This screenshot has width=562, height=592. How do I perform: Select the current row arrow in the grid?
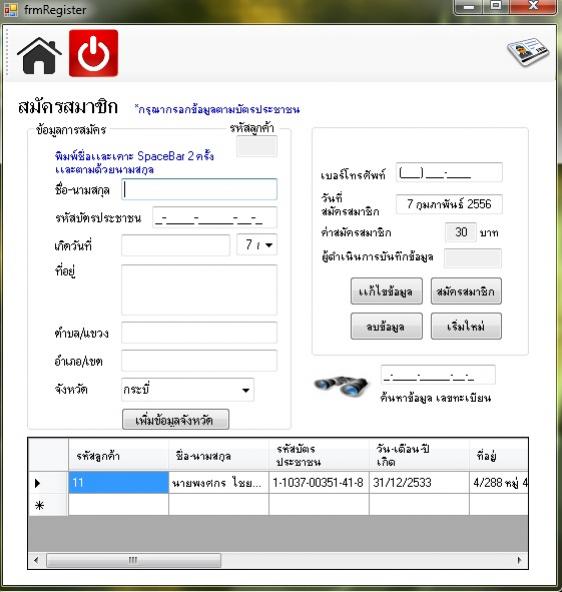(x=37, y=483)
